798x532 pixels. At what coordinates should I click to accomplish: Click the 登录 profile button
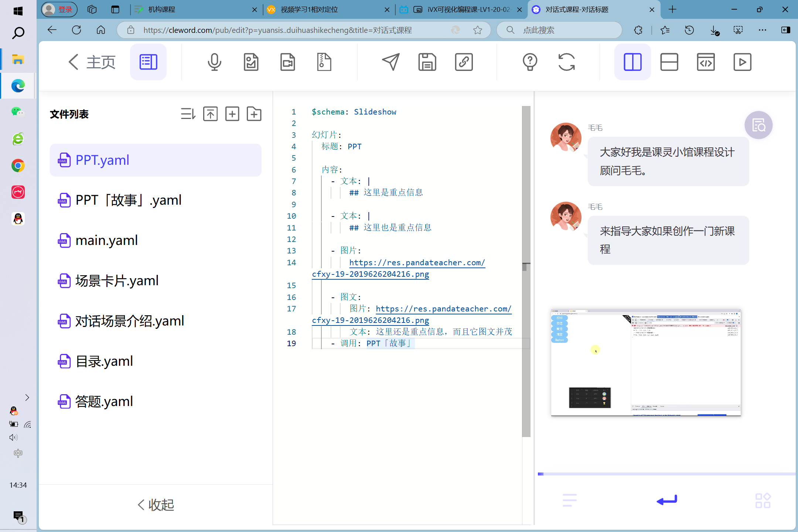click(x=59, y=10)
